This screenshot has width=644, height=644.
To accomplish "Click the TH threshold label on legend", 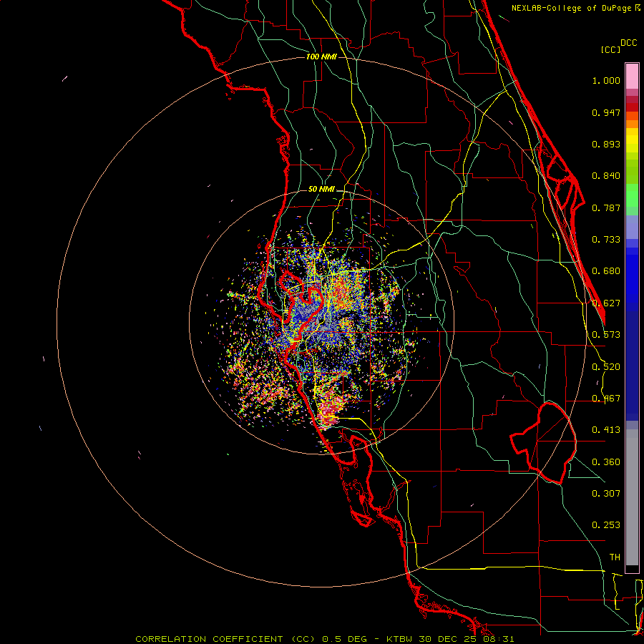I will pyautogui.click(x=615, y=557).
